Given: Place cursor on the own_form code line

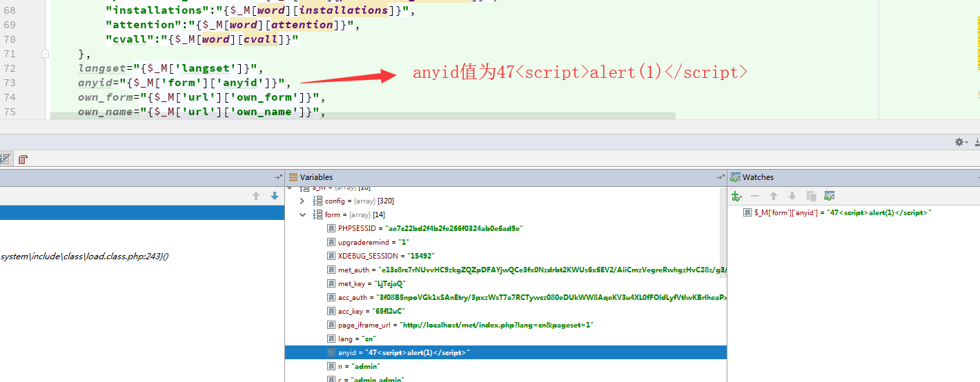Looking at the screenshot, I should (202, 97).
